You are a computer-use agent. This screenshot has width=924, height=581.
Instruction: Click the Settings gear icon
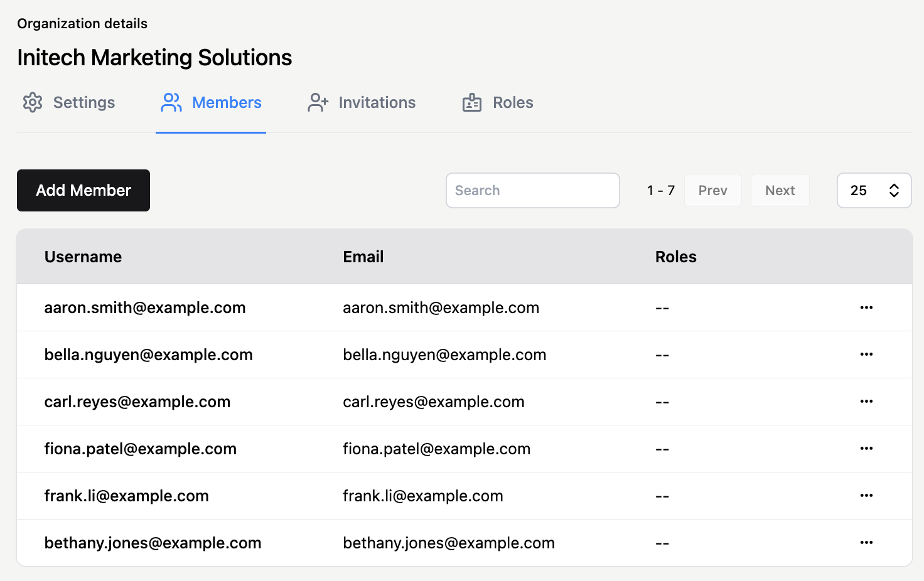[x=33, y=102]
